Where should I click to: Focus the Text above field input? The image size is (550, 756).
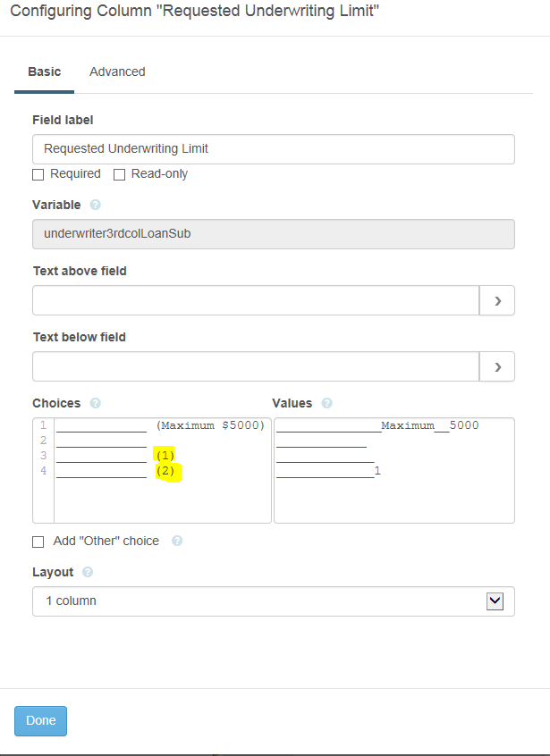(x=256, y=300)
